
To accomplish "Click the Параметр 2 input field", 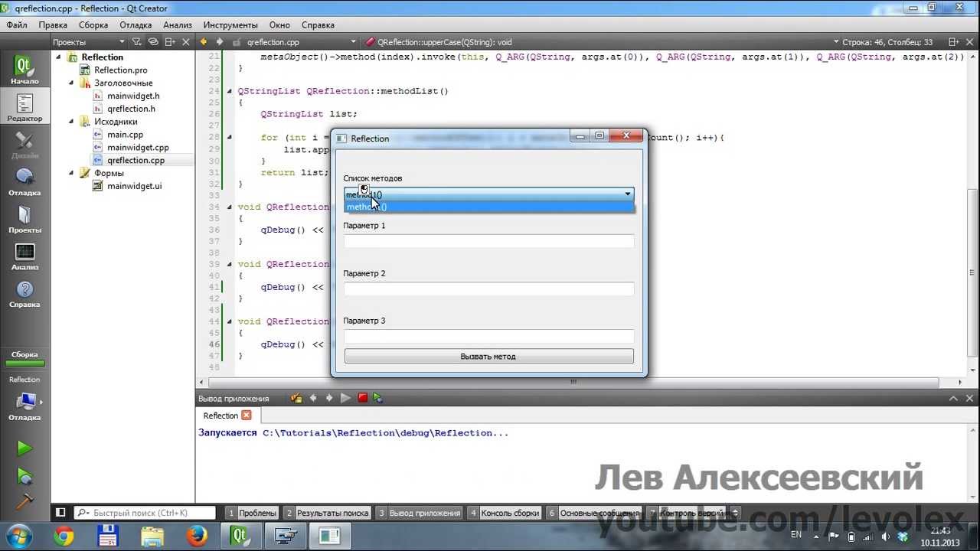I will (x=488, y=289).
